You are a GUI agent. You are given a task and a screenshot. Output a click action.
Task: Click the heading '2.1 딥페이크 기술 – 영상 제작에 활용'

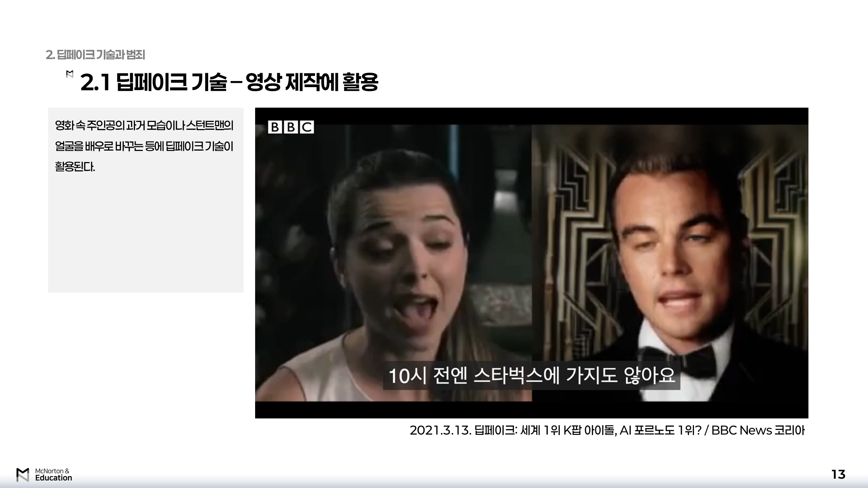229,82
